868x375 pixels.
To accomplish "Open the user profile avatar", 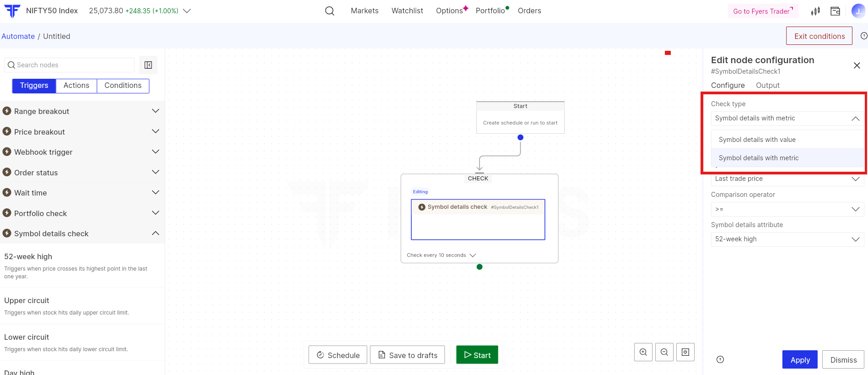I will [858, 11].
